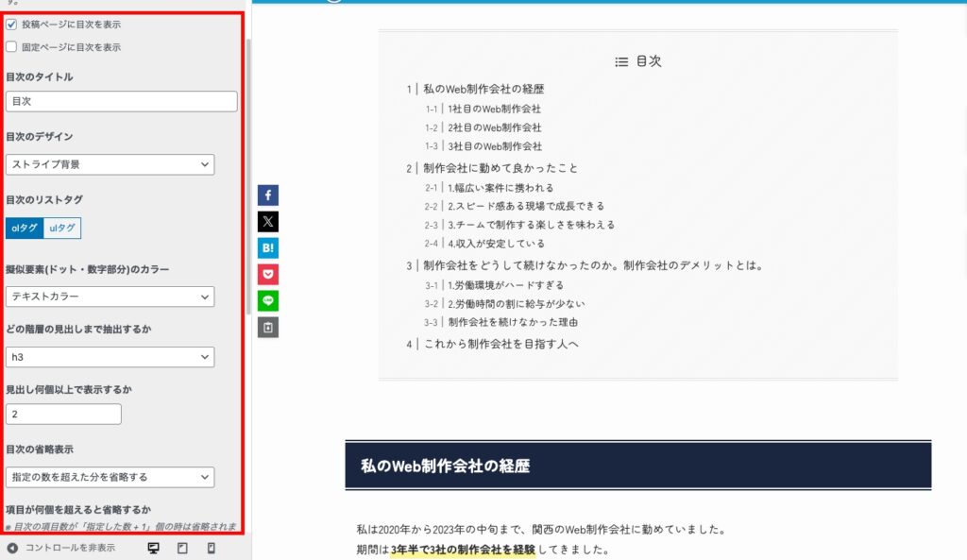Enable 固定ページに目次を表示 checkbox
The height and width of the screenshot is (560, 967).
pos(11,46)
